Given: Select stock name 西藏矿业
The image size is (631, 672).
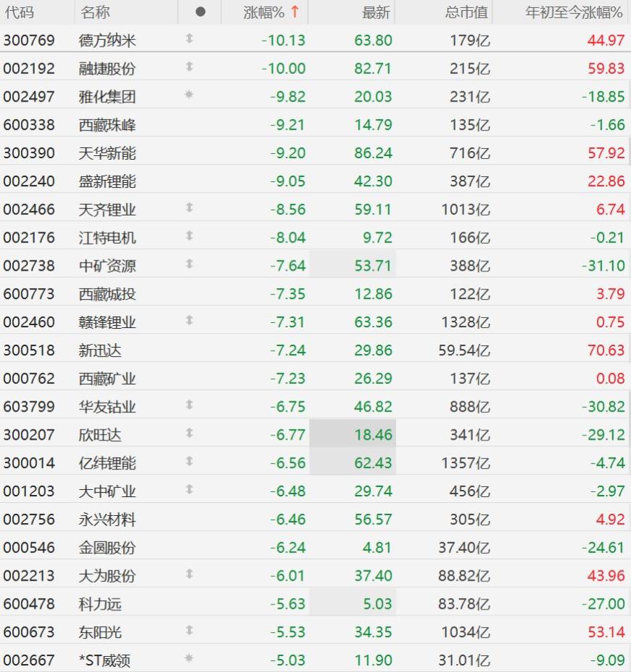Looking at the screenshot, I should (107, 379).
